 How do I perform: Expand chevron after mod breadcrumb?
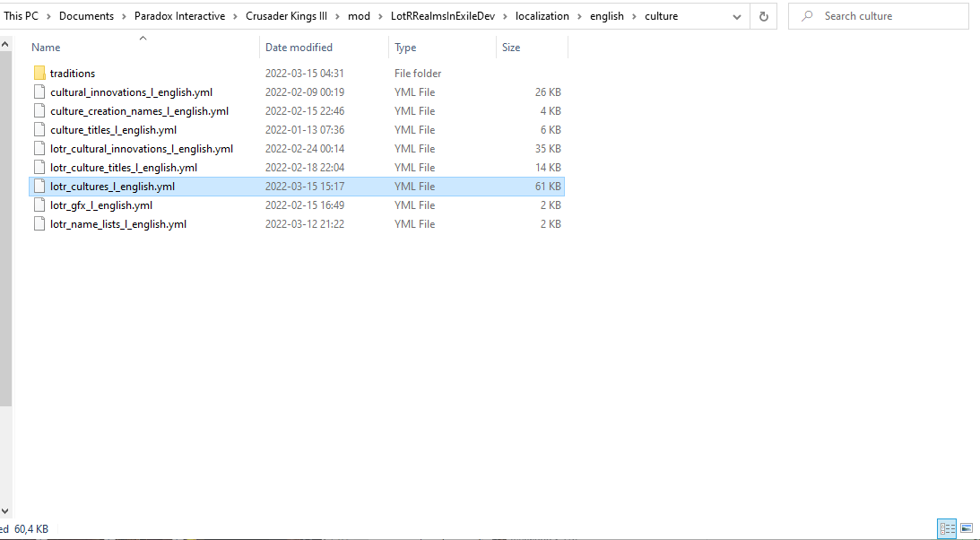coord(381,16)
